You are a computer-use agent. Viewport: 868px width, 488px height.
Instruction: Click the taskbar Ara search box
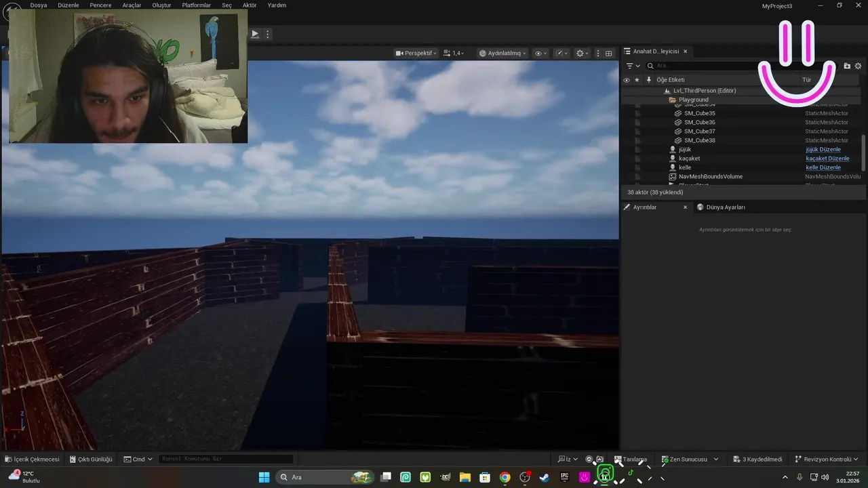[326, 477]
